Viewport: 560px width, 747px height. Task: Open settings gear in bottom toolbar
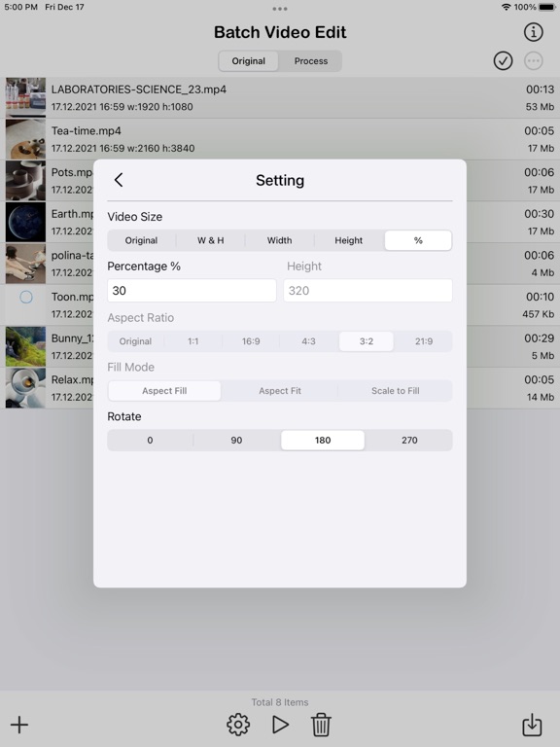[238, 725]
